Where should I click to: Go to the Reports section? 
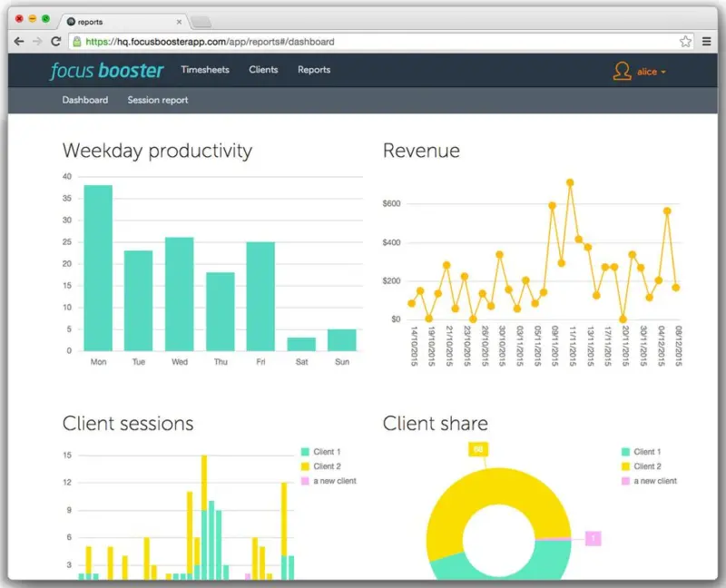(314, 70)
